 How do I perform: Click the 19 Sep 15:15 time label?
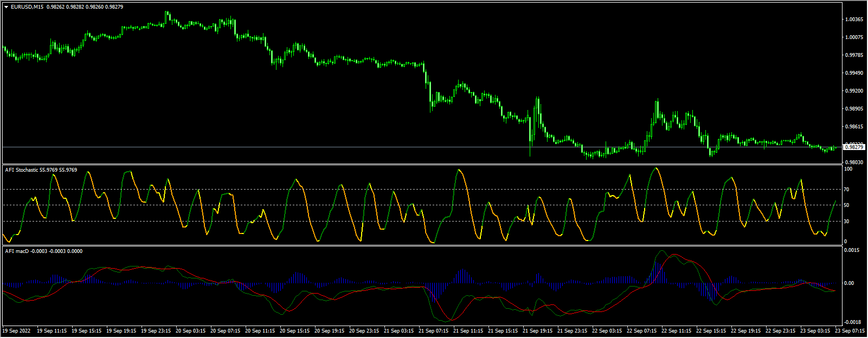tap(87, 330)
